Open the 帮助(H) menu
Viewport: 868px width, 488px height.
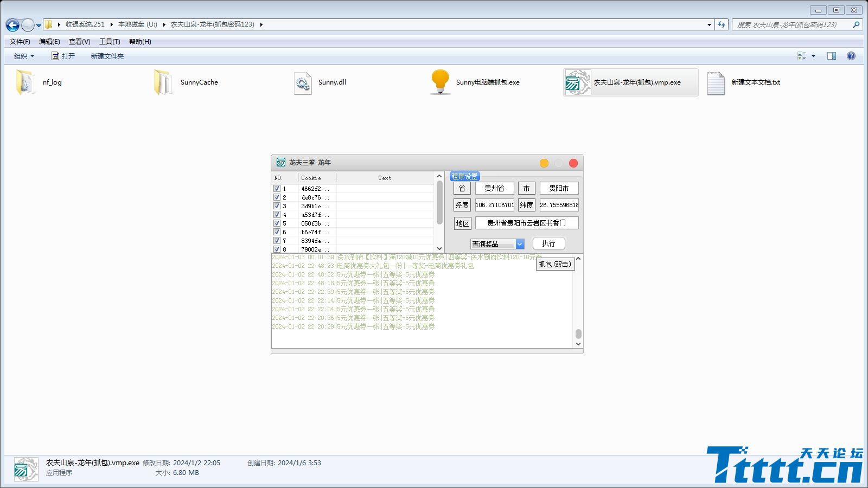(x=140, y=42)
